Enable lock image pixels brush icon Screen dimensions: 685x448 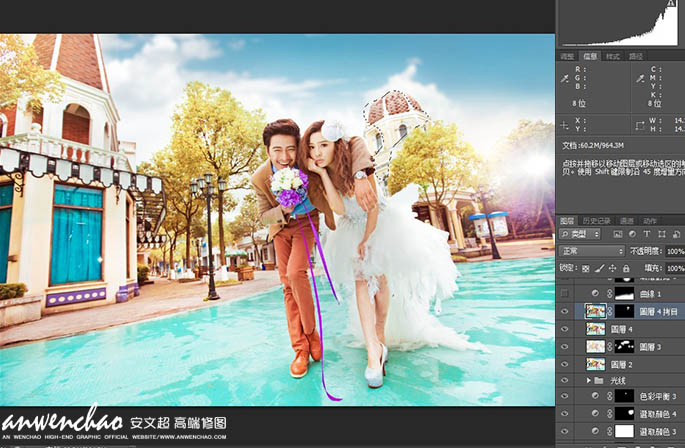click(x=599, y=268)
